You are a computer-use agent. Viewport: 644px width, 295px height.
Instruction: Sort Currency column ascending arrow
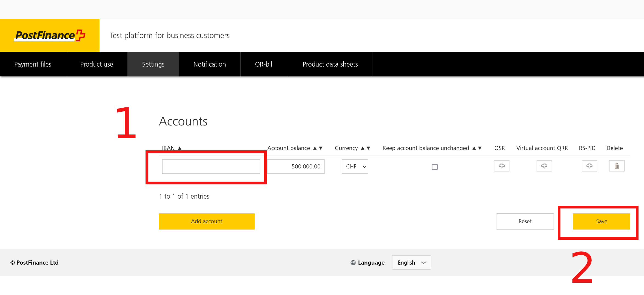click(363, 148)
